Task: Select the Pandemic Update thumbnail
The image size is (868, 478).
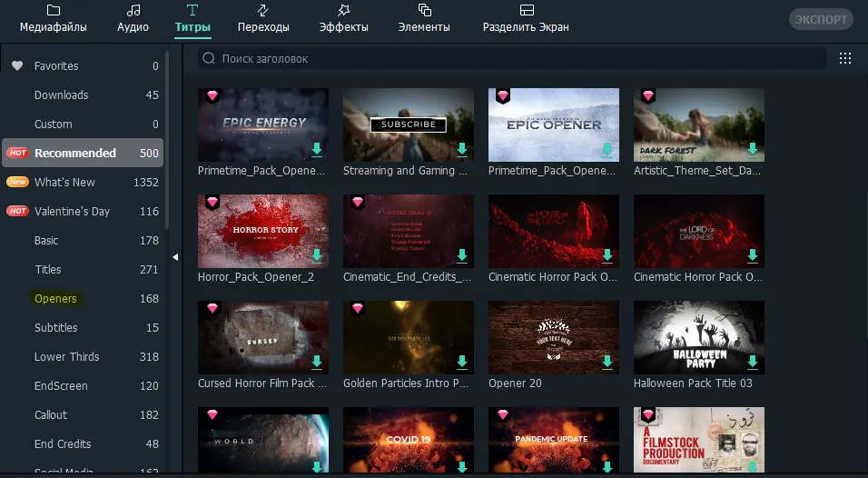Action: 554,441
